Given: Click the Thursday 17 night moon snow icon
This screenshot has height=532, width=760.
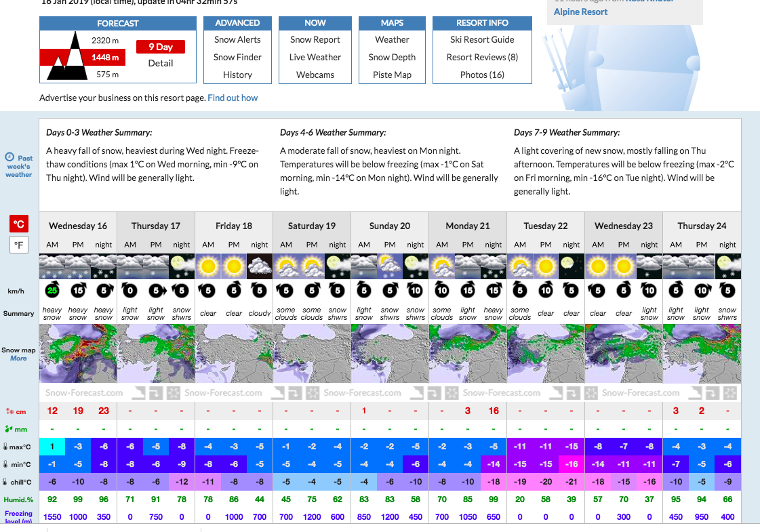Looking at the screenshot, I should tap(182, 266).
